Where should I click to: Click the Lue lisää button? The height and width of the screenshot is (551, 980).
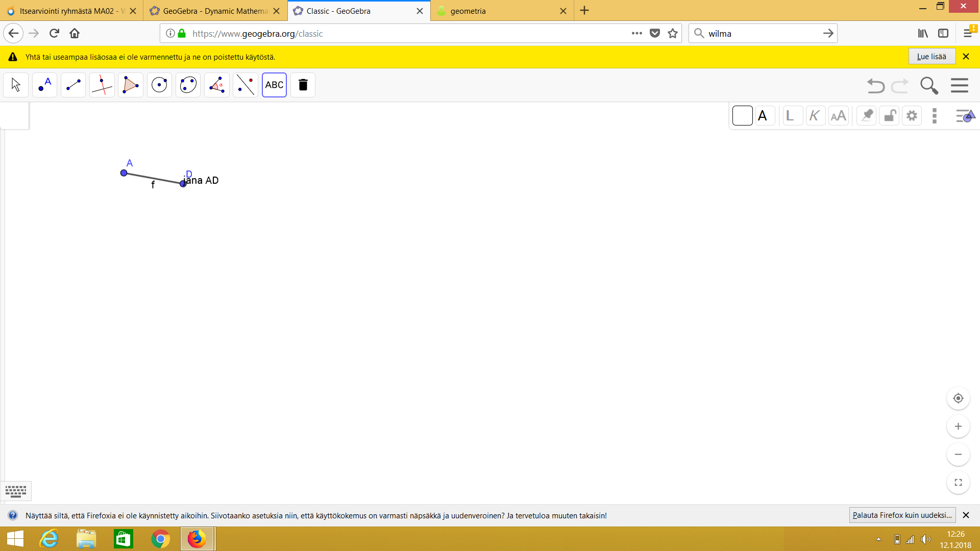pos(932,57)
